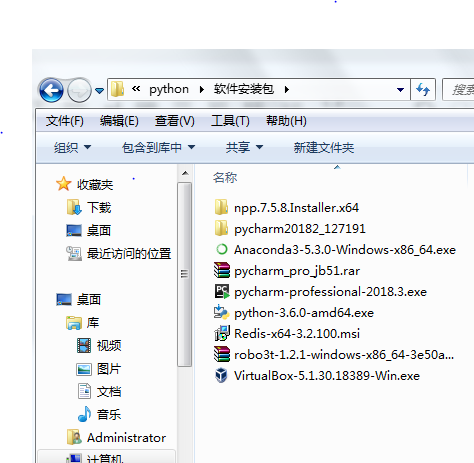Open the 共享 dropdown
This screenshot has width=474, height=463.
pyautogui.click(x=244, y=147)
